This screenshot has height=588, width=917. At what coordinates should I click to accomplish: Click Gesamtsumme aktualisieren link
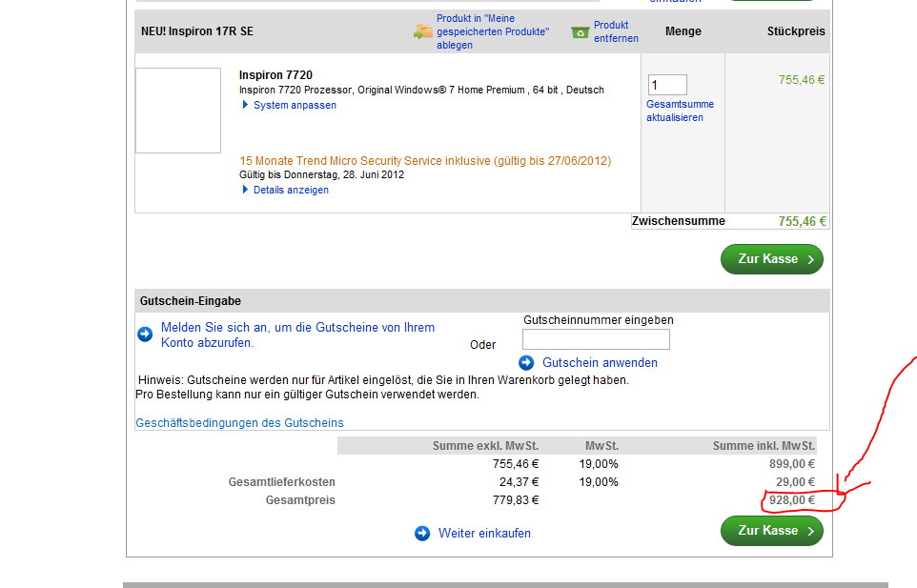pyautogui.click(x=680, y=111)
